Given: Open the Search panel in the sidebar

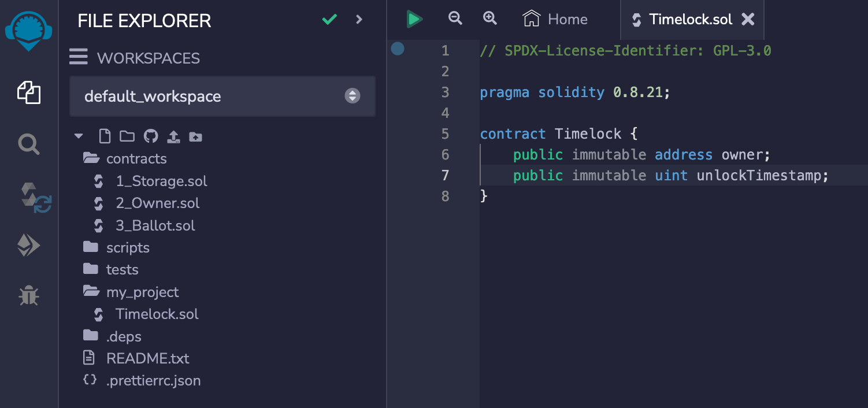Looking at the screenshot, I should click(28, 144).
